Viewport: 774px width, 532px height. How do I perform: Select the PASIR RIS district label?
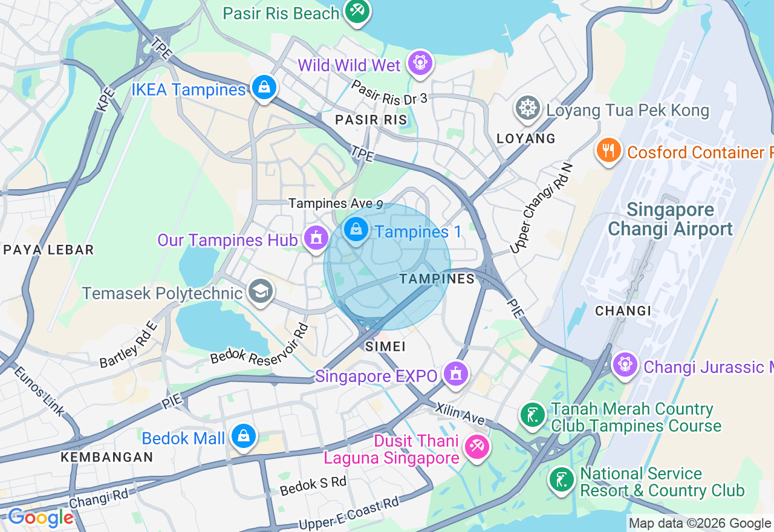(x=371, y=120)
